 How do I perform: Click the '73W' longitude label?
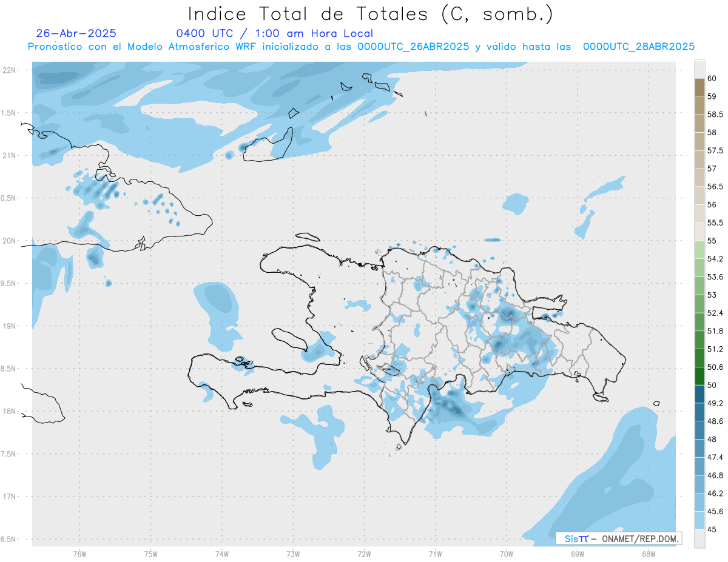(293, 554)
